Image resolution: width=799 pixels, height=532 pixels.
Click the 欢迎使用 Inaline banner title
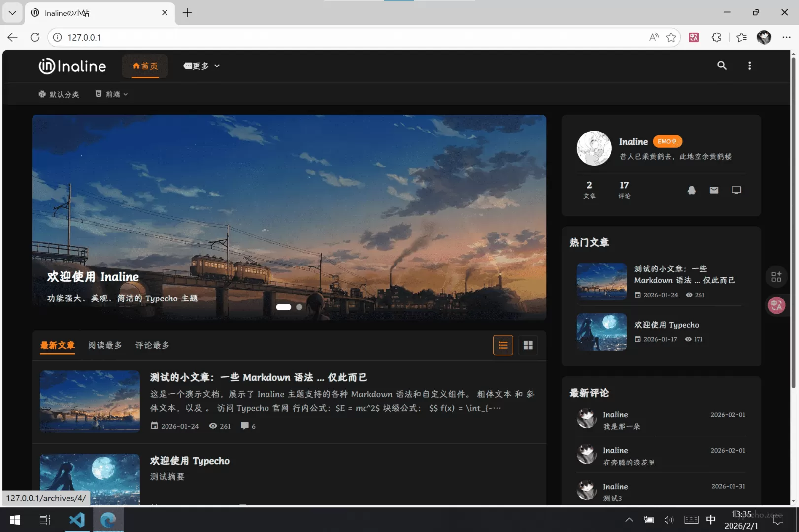[x=93, y=277]
